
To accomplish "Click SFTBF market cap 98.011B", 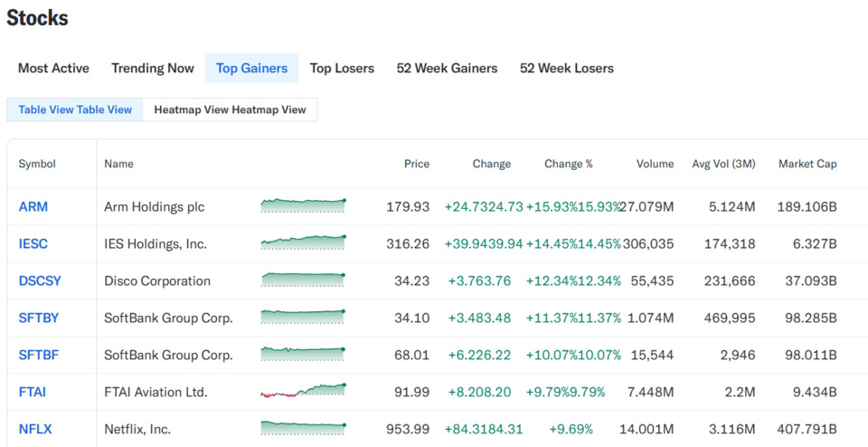I will (811, 355).
